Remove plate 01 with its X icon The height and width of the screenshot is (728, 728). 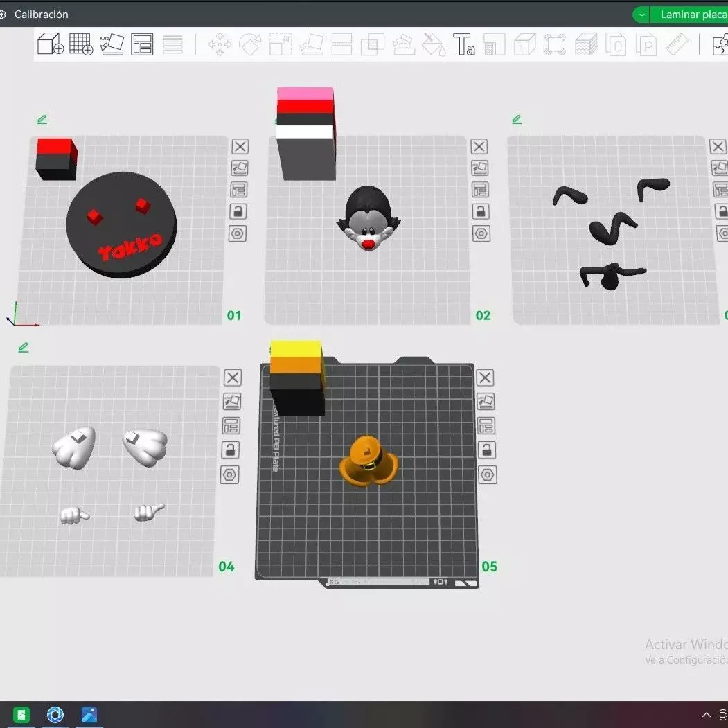pyautogui.click(x=240, y=147)
